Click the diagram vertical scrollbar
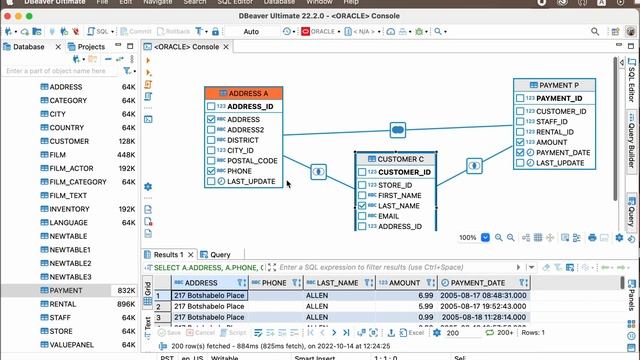The width and height of the screenshot is (640, 360). pos(616,129)
